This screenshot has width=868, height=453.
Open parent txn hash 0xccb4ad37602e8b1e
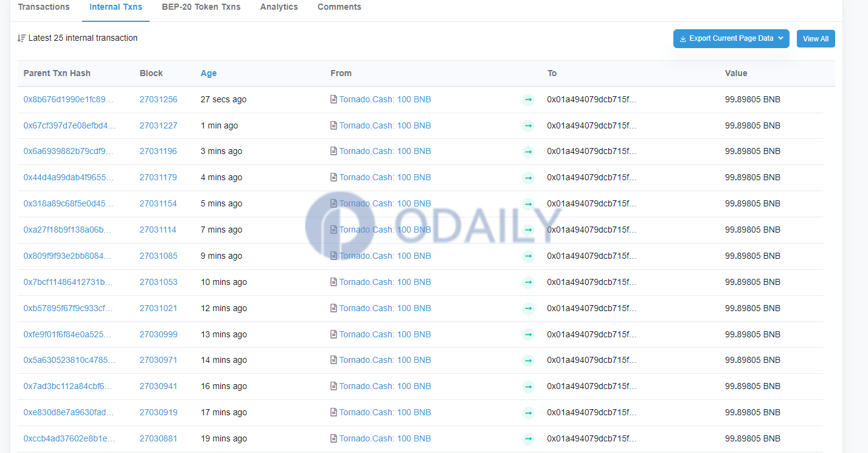coord(68,438)
